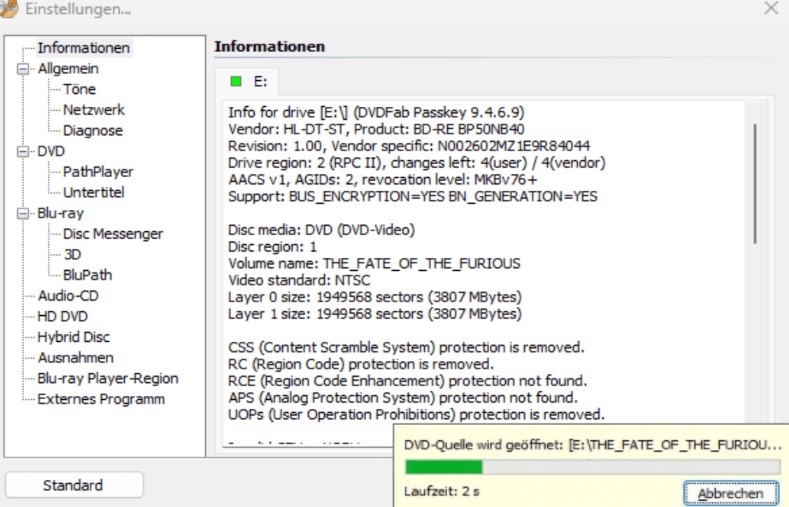Click the DVDFab Passkey app icon in title bar

[x=8, y=8]
